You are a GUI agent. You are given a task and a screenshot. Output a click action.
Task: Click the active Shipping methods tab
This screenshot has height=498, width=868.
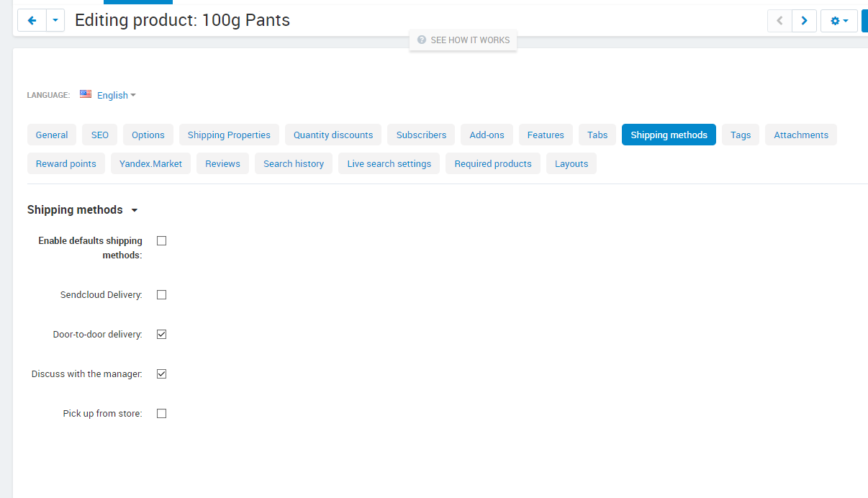(669, 135)
